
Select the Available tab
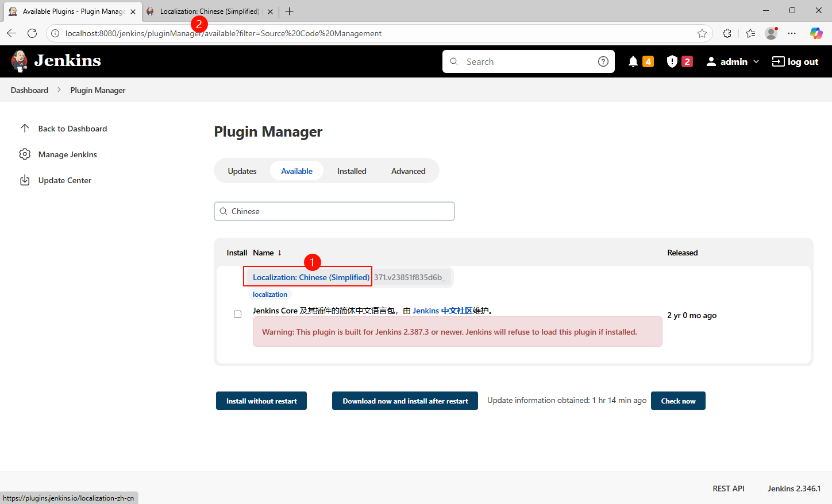click(x=296, y=171)
